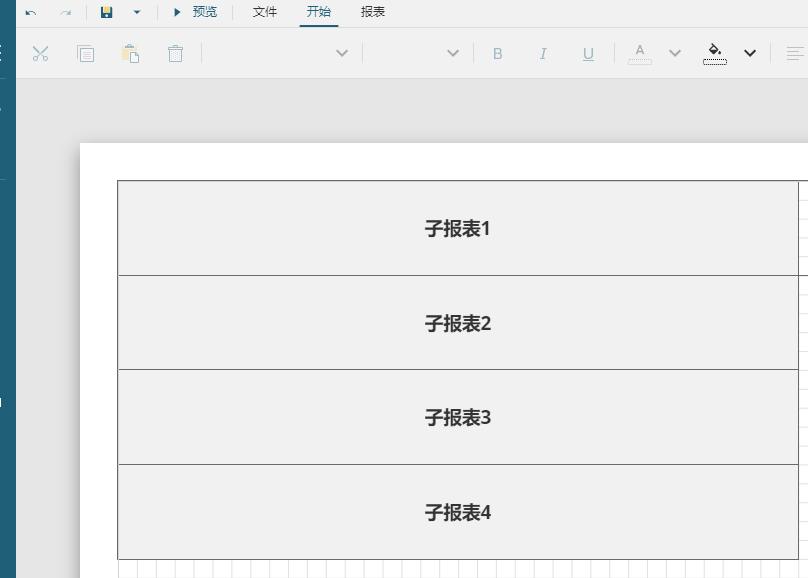Open the fill color dropdown arrow

(750, 54)
